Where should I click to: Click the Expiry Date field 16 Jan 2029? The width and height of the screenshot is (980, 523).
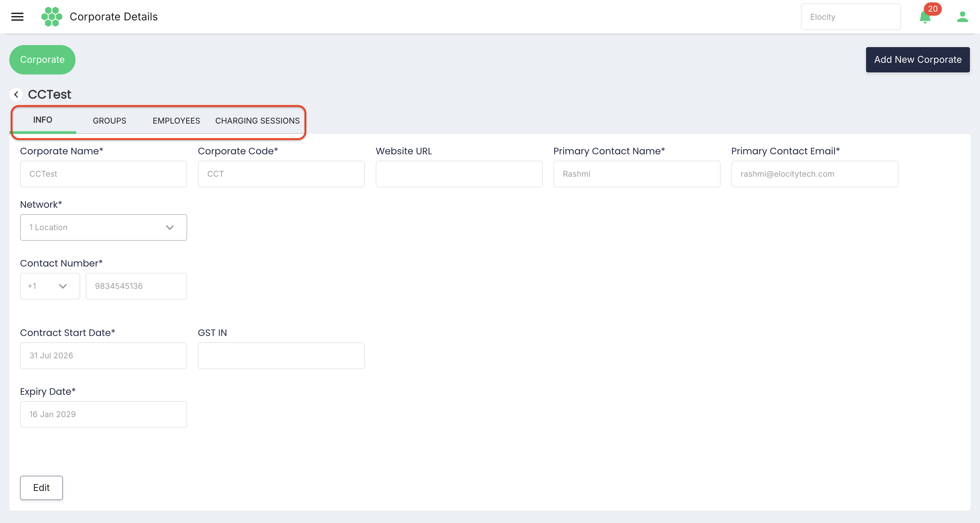(x=104, y=414)
